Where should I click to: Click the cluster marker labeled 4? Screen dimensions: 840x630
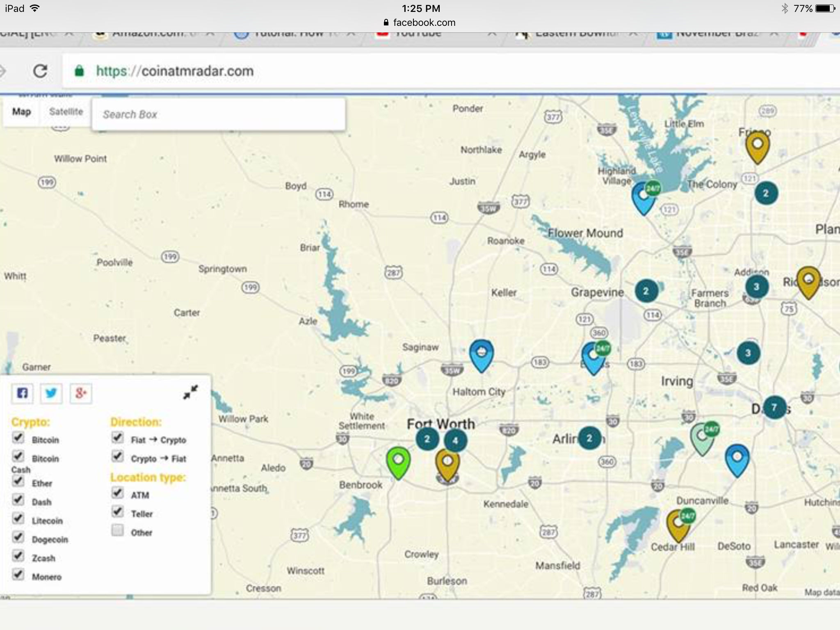[x=455, y=441]
